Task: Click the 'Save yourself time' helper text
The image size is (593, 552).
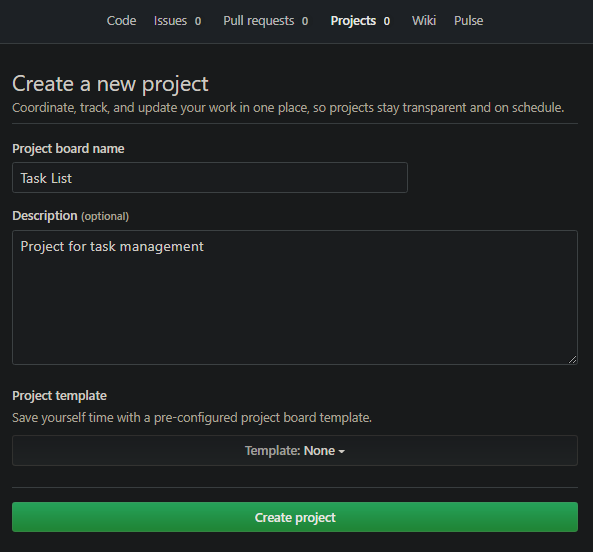Action: [x=192, y=418]
